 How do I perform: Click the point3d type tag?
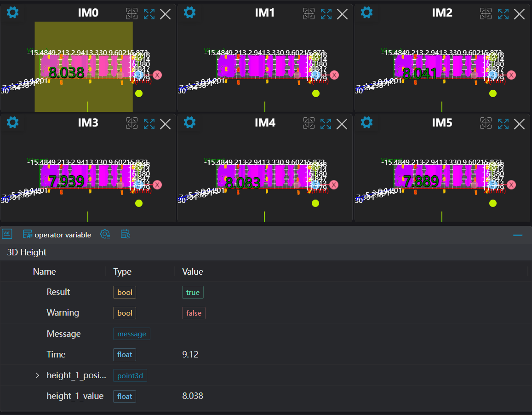click(130, 375)
